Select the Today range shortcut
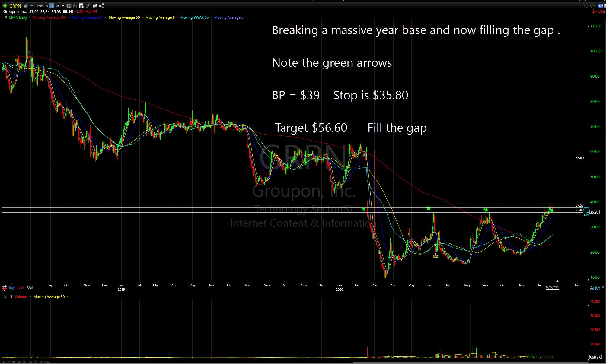Image resolution: width=606 pixels, height=364 pixels. [x=47, y=362]
